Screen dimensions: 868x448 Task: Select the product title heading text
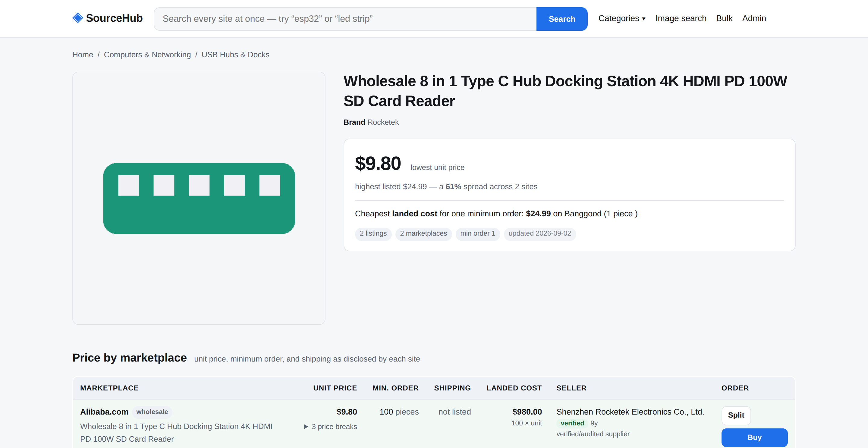pos(565,91)
